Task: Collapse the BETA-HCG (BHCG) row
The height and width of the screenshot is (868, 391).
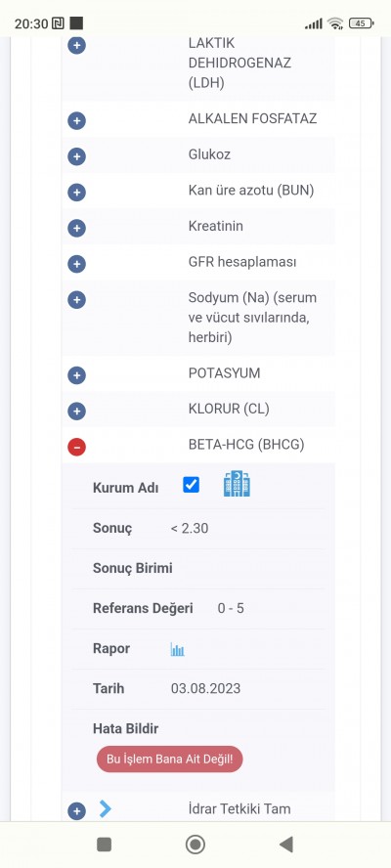Action: point(76,446)
